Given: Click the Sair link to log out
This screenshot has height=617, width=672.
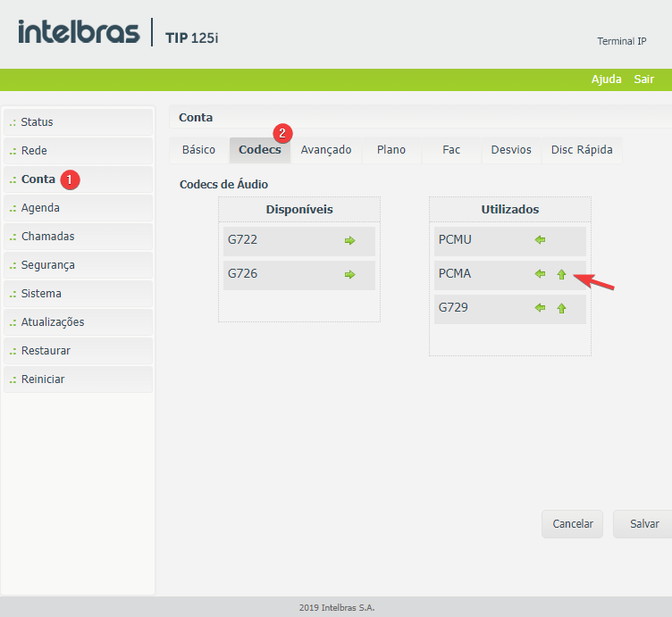Looking at the screenshot, I should click(x=643, y=79).
